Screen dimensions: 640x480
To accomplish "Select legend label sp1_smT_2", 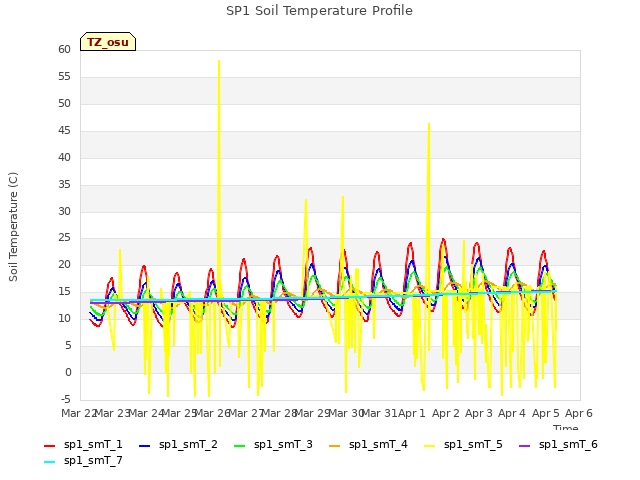I will [x=188, y=444].
